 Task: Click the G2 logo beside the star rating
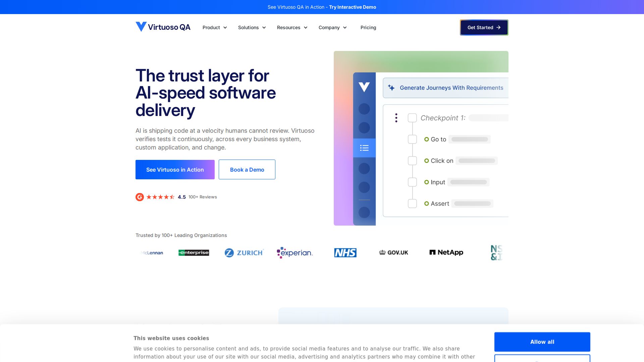click(140, 197)
